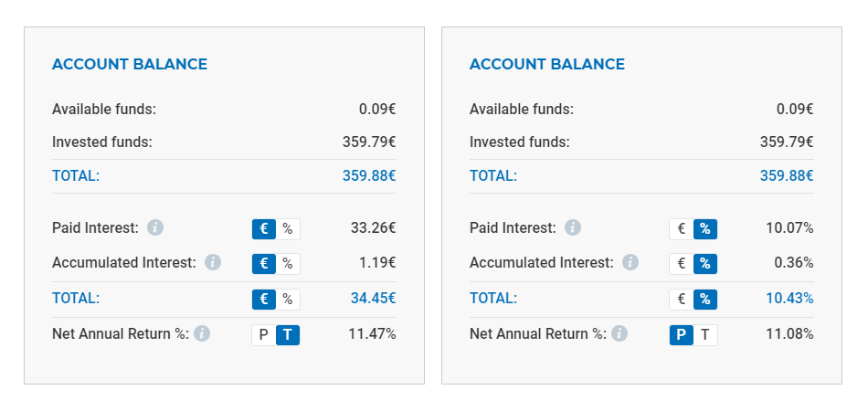This screenshot has width=868, height=411.
Task: Select P for Net Annual Return in left panel
Action: click(264, 334)
